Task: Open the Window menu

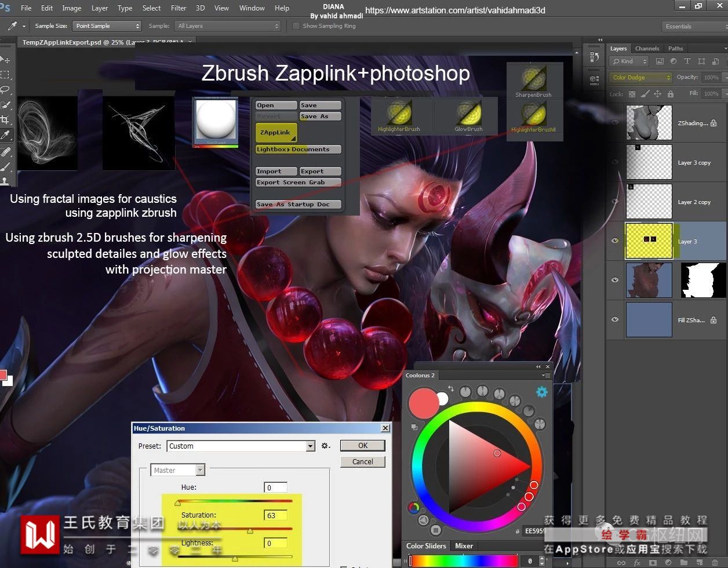Action: 252,8
